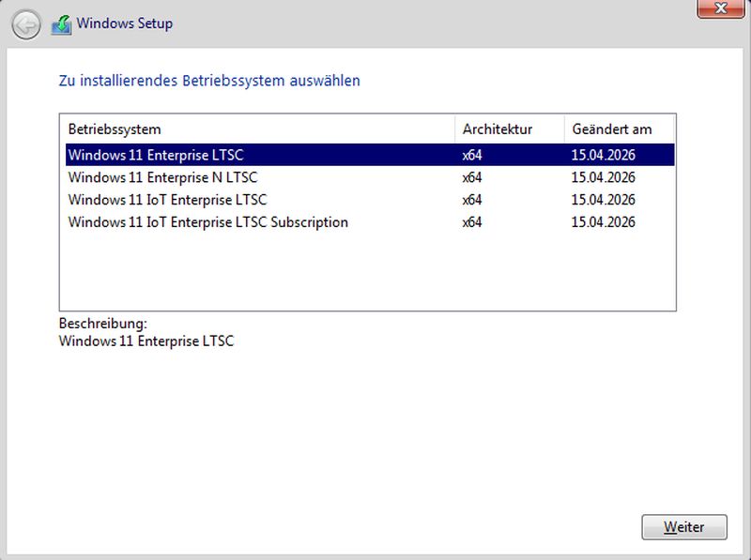
Task: Click date 15.04.2026 in highlighted Enterprise LTSC row
Action: click(603, 155)
